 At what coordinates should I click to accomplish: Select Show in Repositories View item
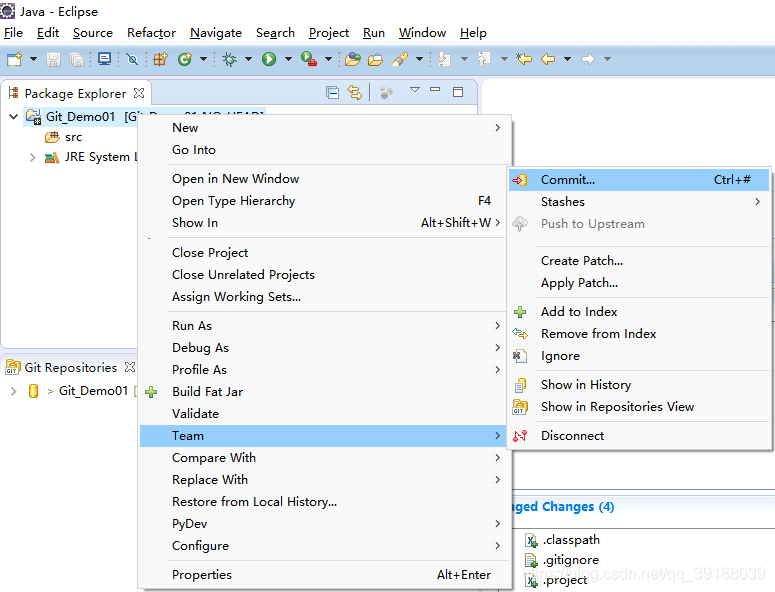[x=639, y=407]
